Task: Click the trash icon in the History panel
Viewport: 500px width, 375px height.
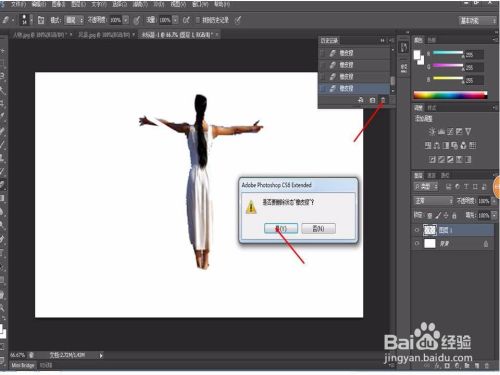Action: pos(383,100)
